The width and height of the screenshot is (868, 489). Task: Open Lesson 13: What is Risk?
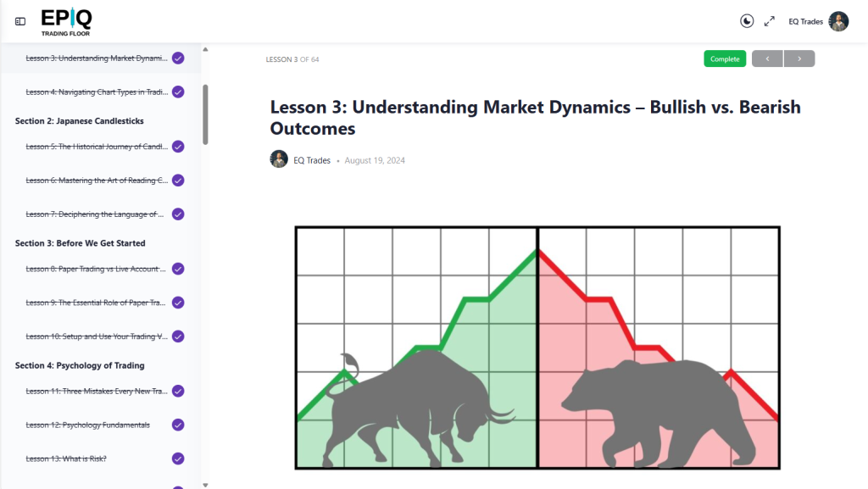click(66, 458)
